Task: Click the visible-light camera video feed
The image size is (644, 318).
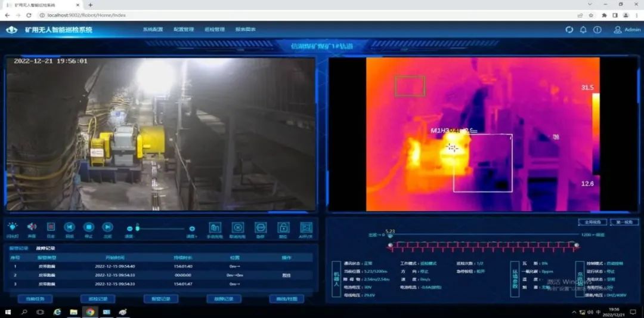Action: [161, 134]
